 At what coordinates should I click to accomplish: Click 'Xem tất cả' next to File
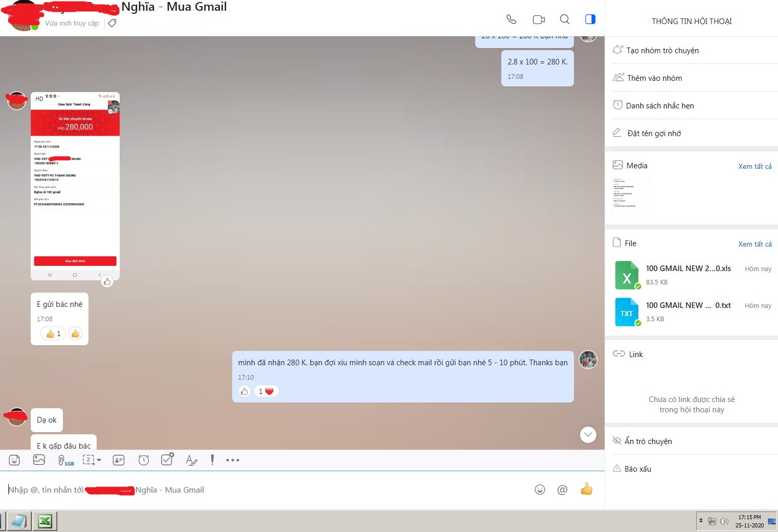click(x=755, y=244)
